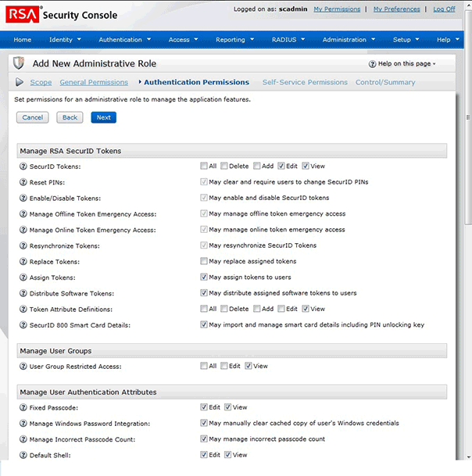Screen dimensions: 472x476
Task: Enable Edit for Token Attribute Definitions
Action: coord(281,309)
